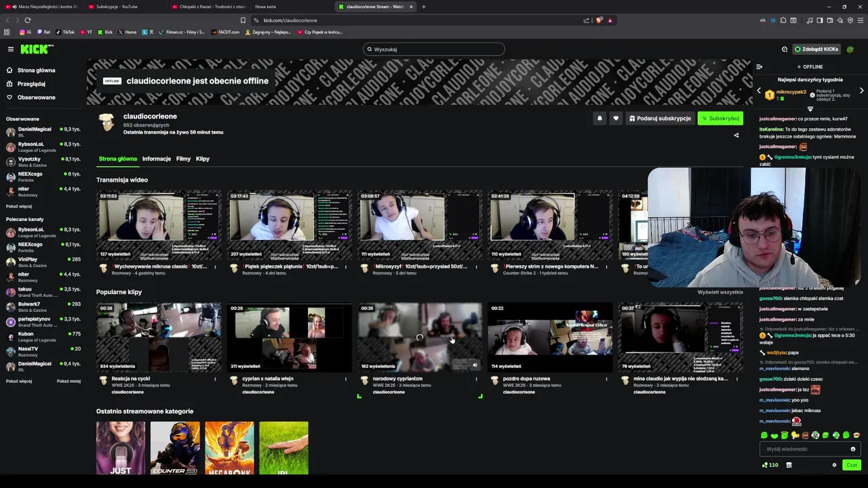Show previous top gifter with left chevron
This screenshot has width=868, height=488.
tap(759, 91)
